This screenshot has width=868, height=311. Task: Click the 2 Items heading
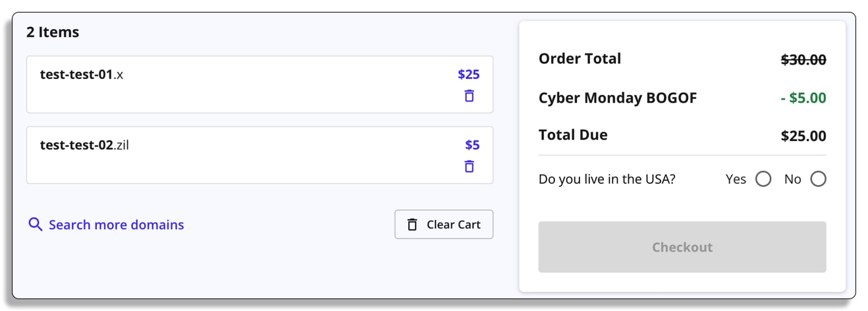pyautogui.click(x=53, y=32)
